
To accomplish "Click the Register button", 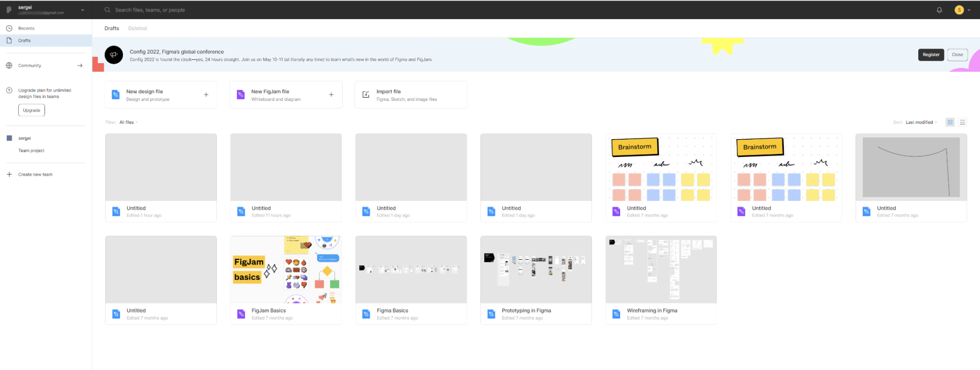I will tap(931, 55).
